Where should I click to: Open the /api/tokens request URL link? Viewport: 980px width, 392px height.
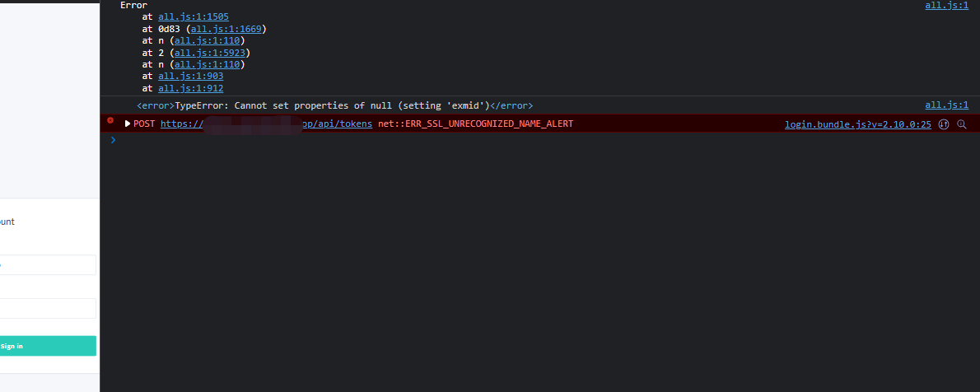tap(266, 124)
